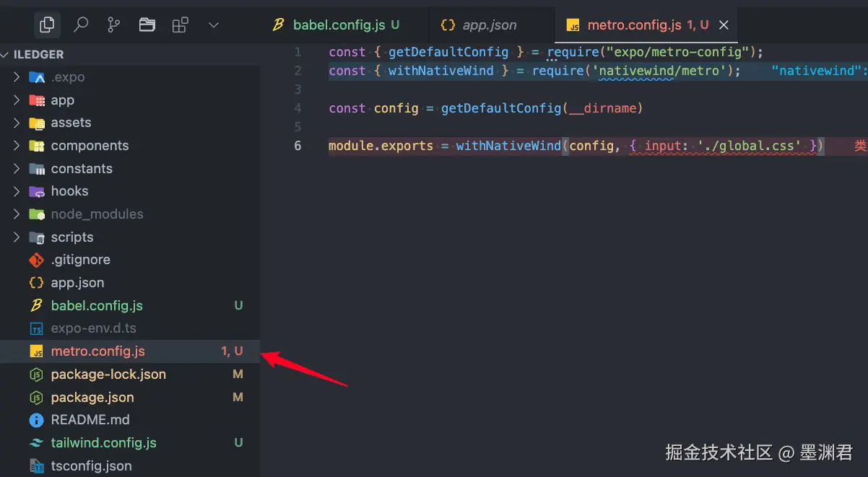The image size is (868, 477).
Task: Close the metro.config.js editor tab
Action: (724, 25)
